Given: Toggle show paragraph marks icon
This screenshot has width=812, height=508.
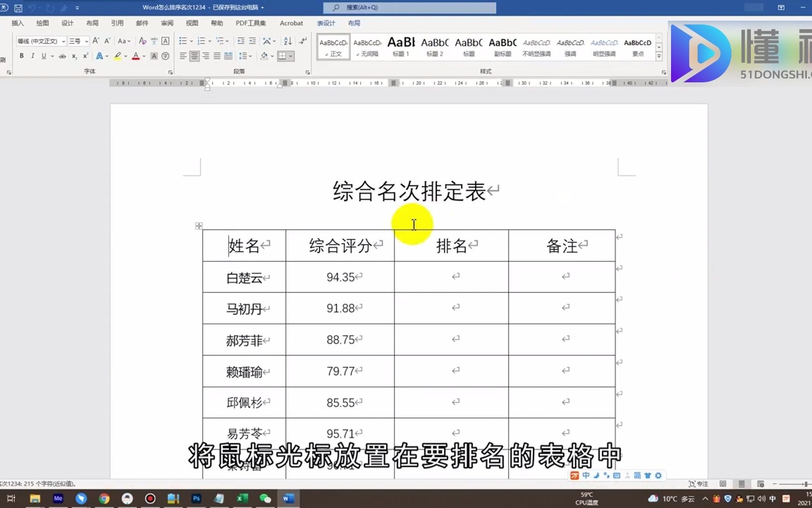Looking at the screenshot, I should [303, 41].
